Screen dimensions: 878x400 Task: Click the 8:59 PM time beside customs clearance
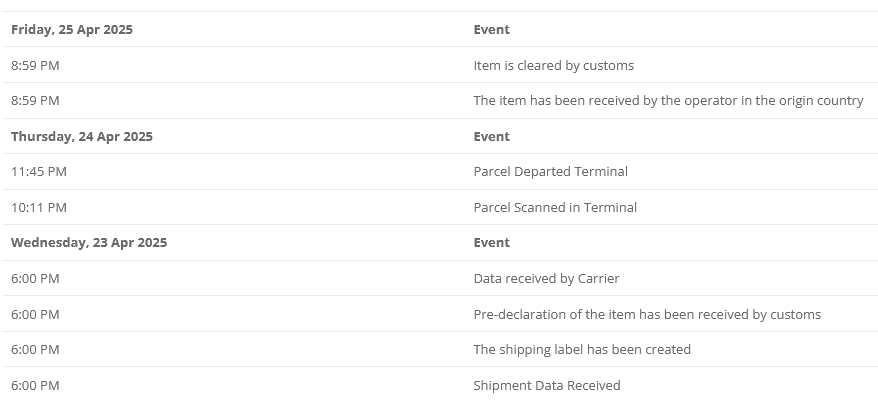35,66
